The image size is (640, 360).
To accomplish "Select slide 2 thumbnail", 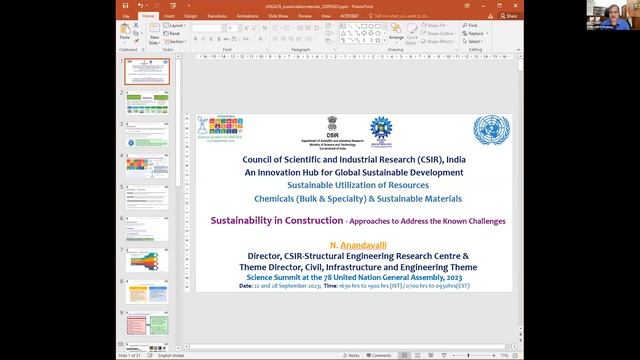I will tap(147, 103).
